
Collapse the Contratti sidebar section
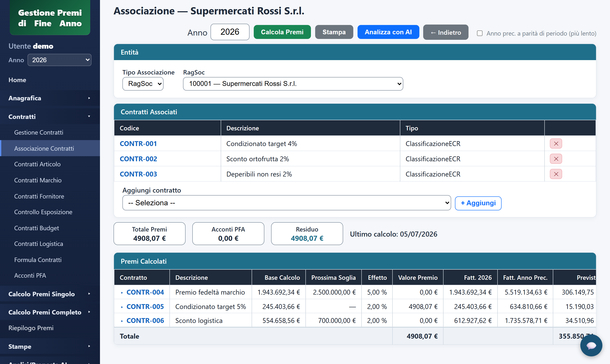pos(50,117)
